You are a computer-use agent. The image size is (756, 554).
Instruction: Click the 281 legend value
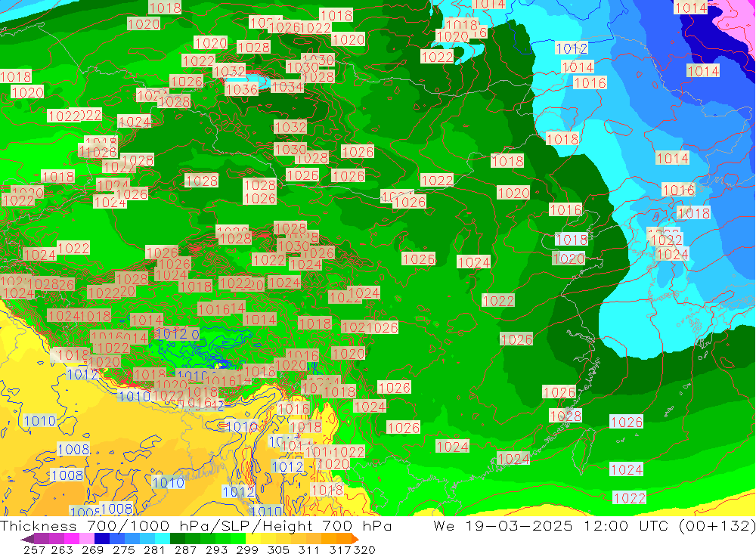click(x=154, y=549)
